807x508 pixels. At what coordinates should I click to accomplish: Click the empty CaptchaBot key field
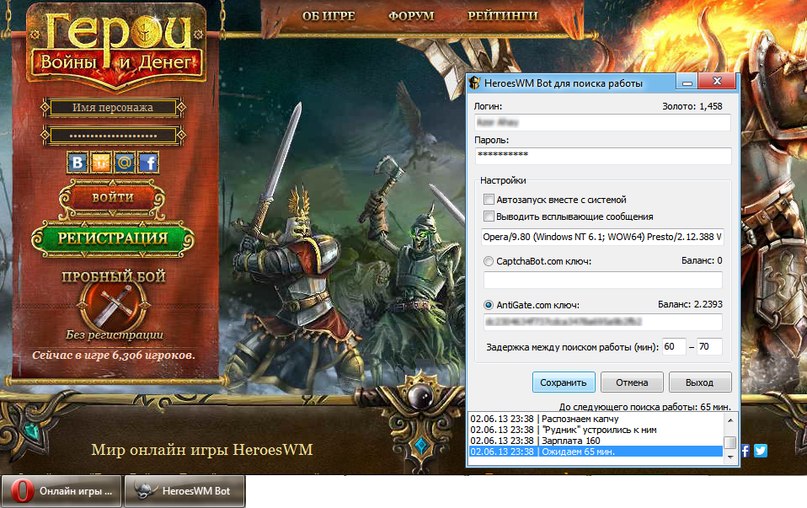[603, 280]
